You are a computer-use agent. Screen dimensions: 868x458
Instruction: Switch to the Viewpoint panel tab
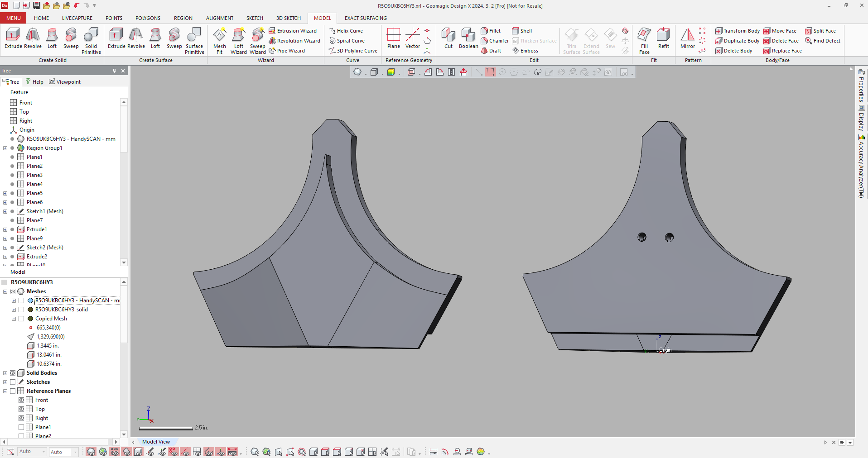[64, 82]
